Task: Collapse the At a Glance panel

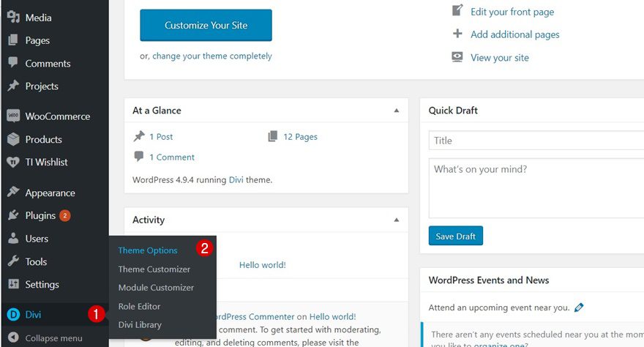Action: click(x=397, y=111)
